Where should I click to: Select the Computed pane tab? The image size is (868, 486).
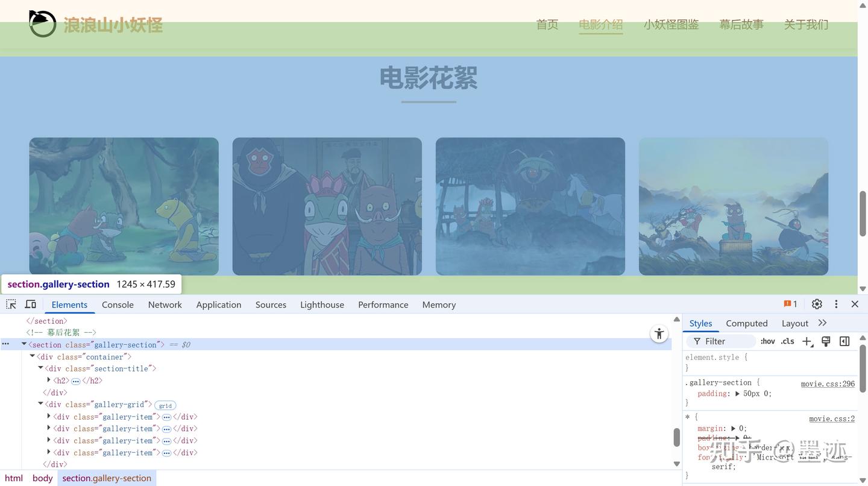pos(746,323)
